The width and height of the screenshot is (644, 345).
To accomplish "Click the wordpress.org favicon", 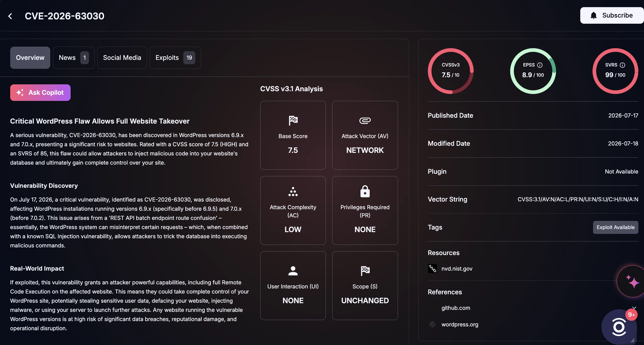I will [432, 324].
